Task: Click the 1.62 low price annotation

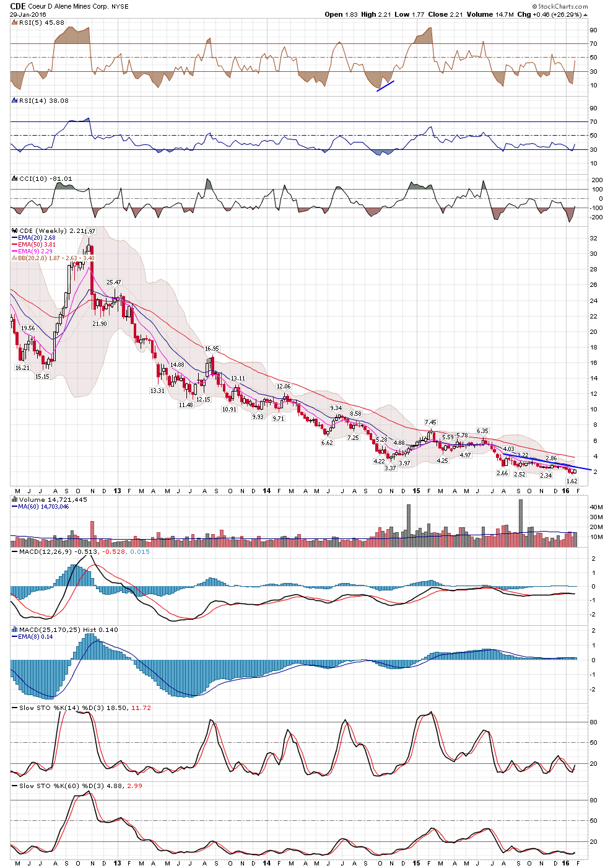Action: (572, 481)
